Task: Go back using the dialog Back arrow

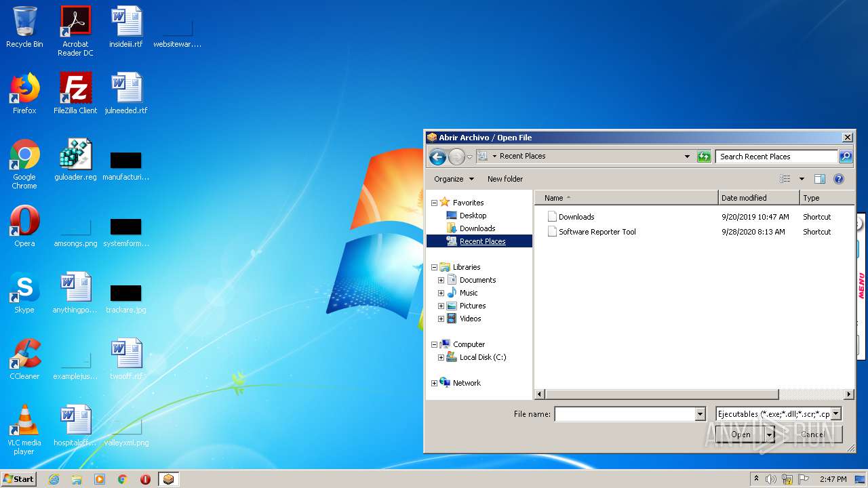Action: [437, 157]
